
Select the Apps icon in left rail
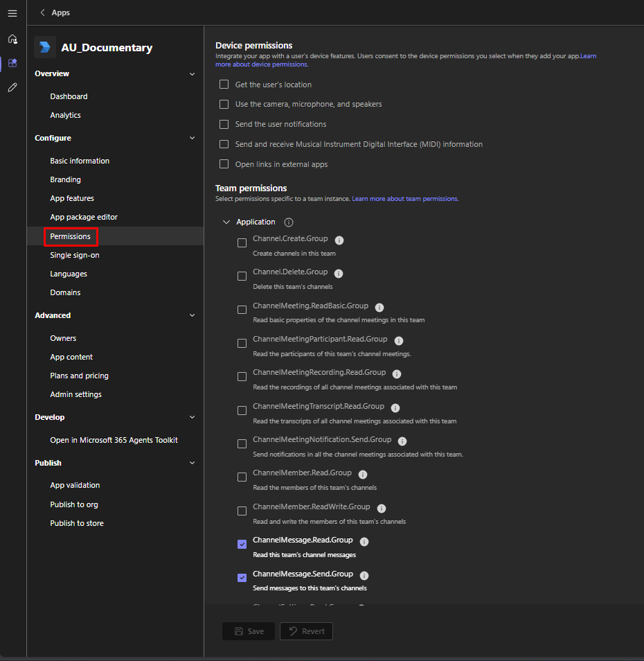point(12,63)
